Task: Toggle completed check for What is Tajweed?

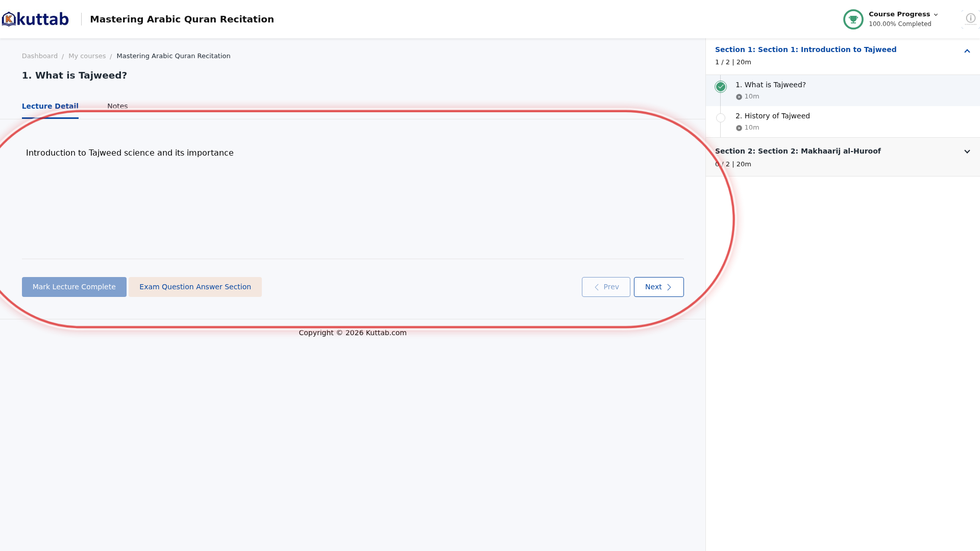Action: coord(720,87)
